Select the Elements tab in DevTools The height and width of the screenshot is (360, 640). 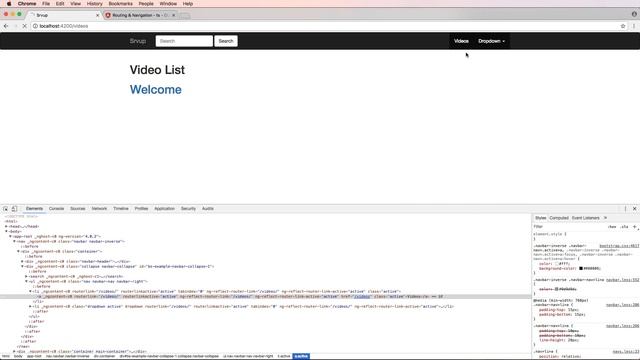(34, 209)
